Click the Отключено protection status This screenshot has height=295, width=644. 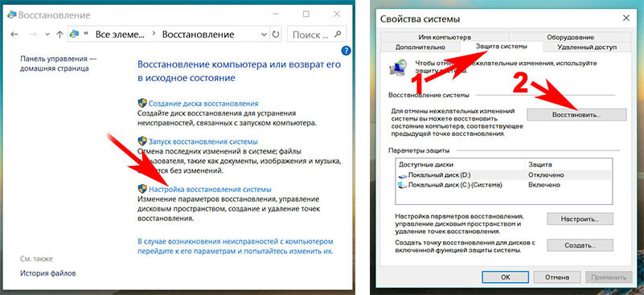point(546,175)
